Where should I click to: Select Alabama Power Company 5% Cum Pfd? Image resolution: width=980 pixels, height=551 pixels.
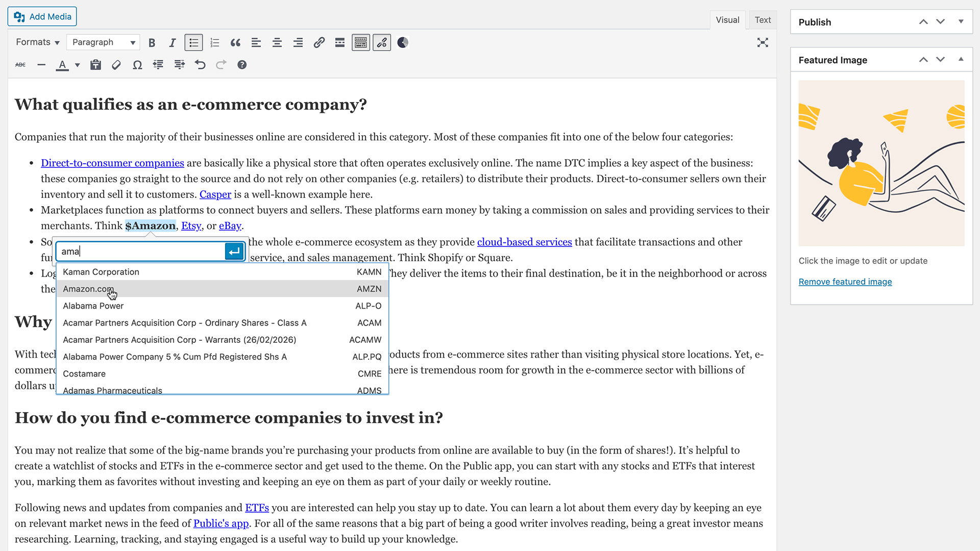pos(222,357)
